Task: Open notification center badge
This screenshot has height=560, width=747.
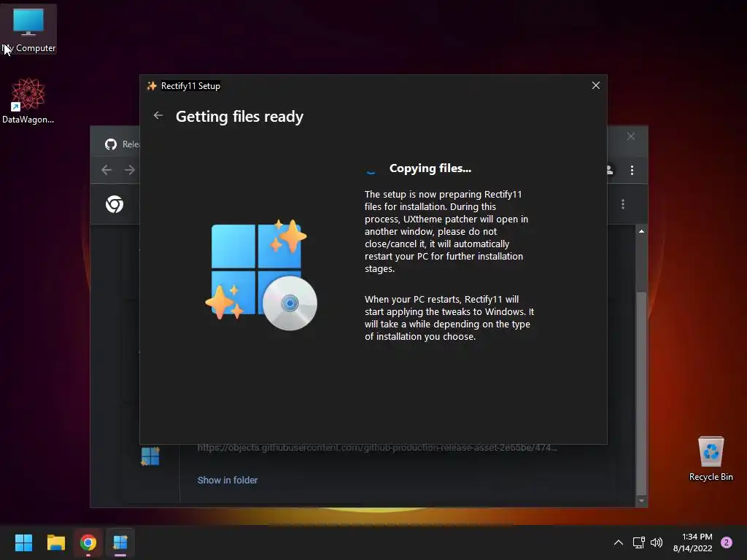Action: (727, 542)
